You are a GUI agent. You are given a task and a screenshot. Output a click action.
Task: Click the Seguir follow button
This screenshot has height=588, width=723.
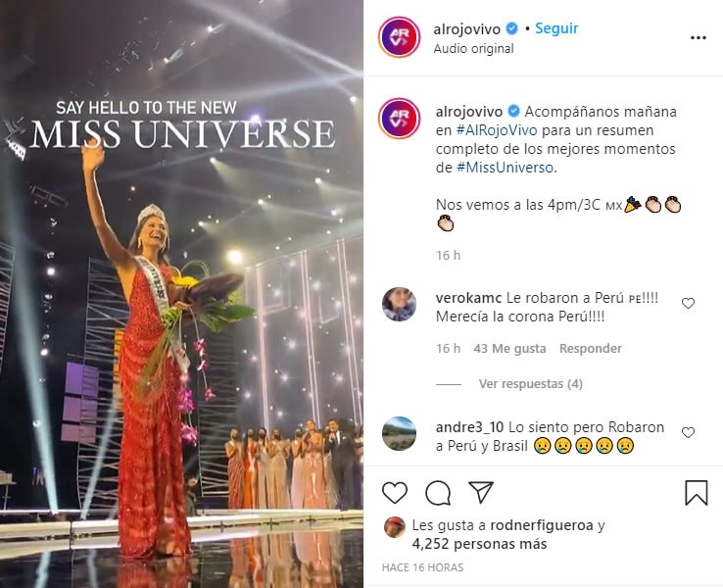click(556, 28)
